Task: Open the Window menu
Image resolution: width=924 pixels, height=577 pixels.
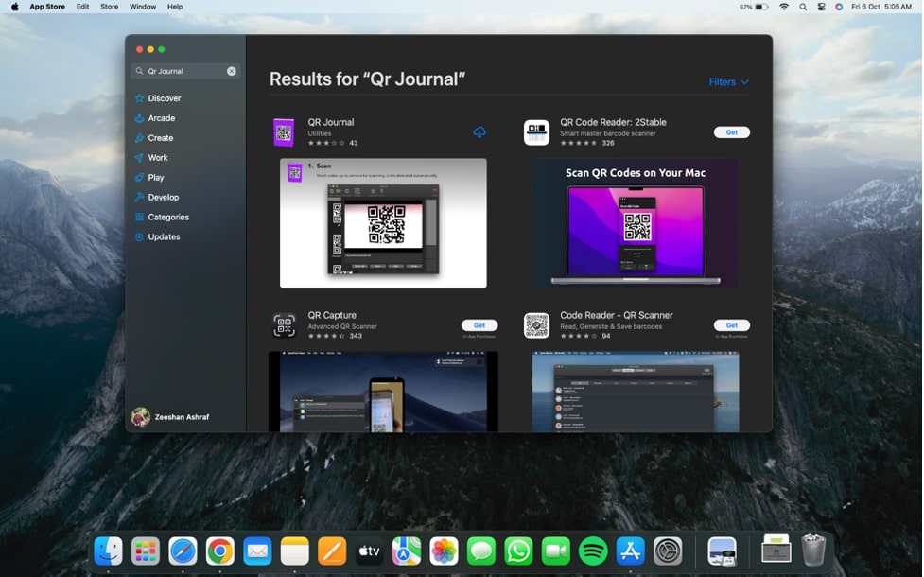Action: click(143, 7)
